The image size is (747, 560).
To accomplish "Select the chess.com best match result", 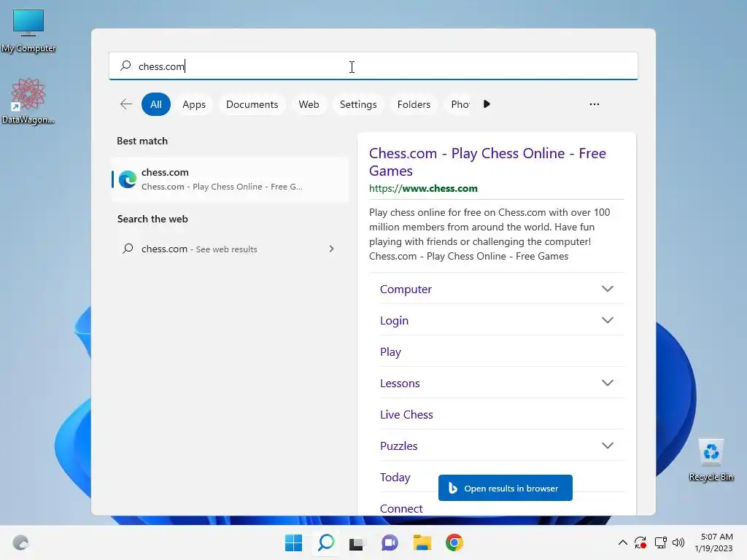I will pos(230,179).
